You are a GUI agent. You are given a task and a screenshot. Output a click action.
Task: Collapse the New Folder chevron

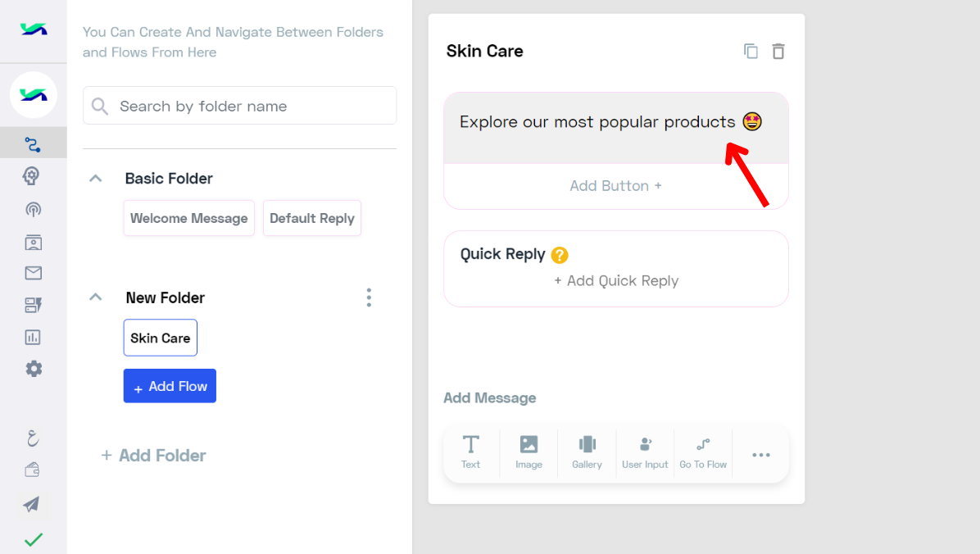96,297
